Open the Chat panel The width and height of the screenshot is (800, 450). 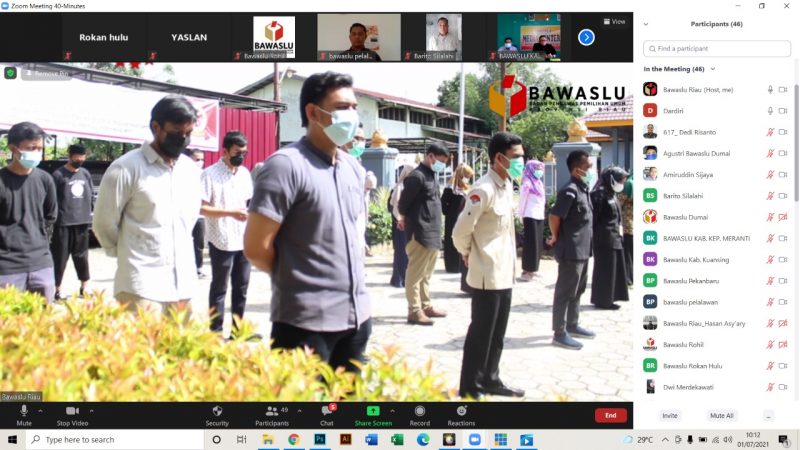[x=327, y=411]
